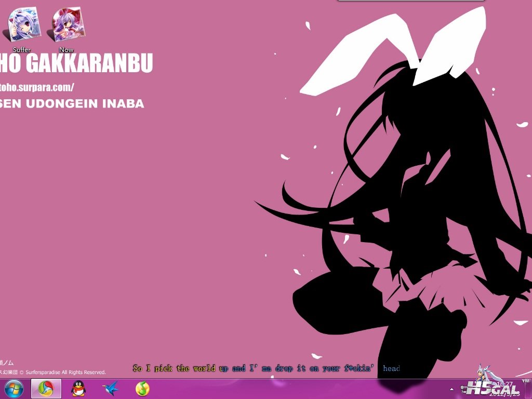Viewport: 532px width, 399px height.
Task: Open the Now desktop shortcut
Action: pos(66,30)
